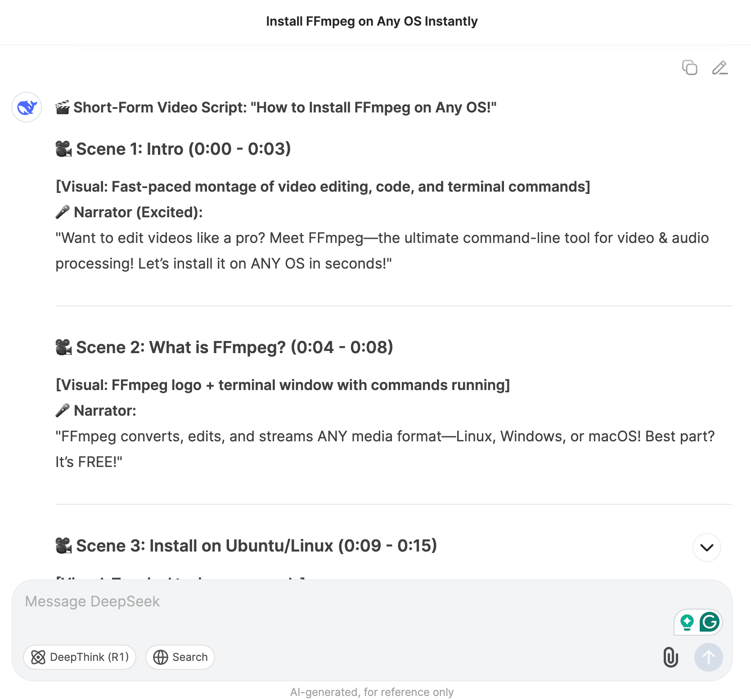Click the green lightbulb suggestion icon
Image resolution: width=751 pixels, height=700 pixels.
click(x=687, y=622)
